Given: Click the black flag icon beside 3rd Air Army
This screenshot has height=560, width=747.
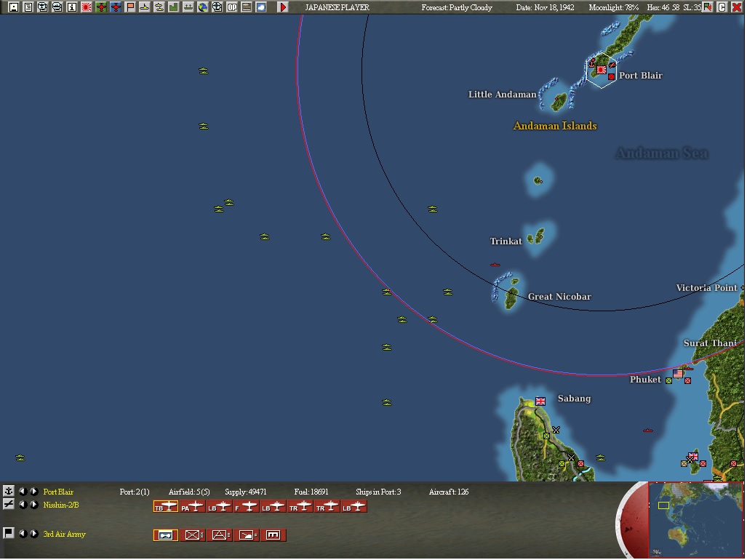Looking at the screenshot, I should tap(8, 533).
